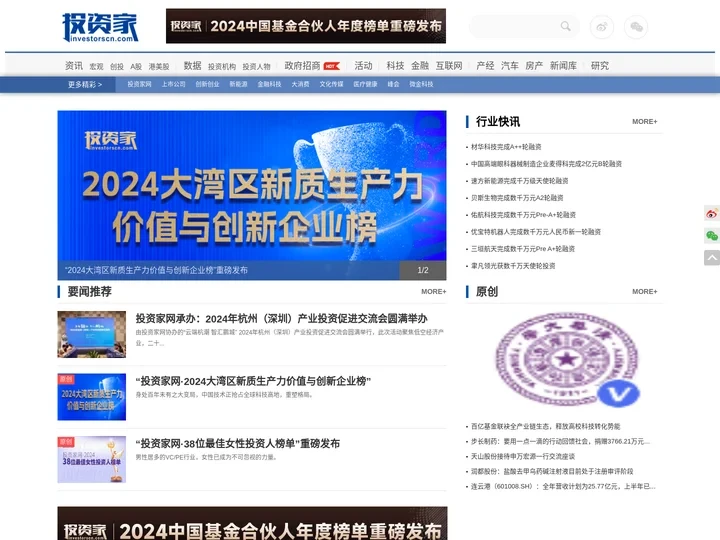Open 天山股份接待申万宏源一行交流座谈 link
Viewport: 720px width, 540px height.
coord(523,456)
